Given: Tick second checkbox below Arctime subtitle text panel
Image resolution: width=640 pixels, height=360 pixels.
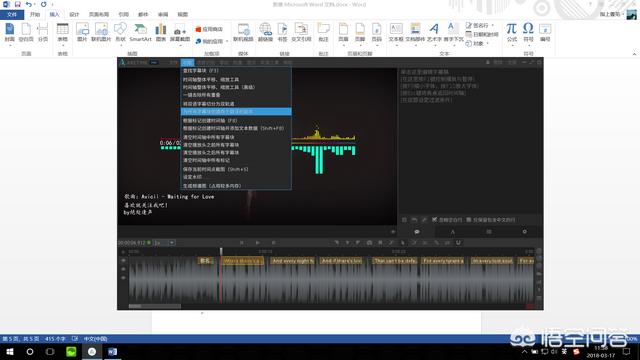Looking at the screenshot, I should point(469,220).
